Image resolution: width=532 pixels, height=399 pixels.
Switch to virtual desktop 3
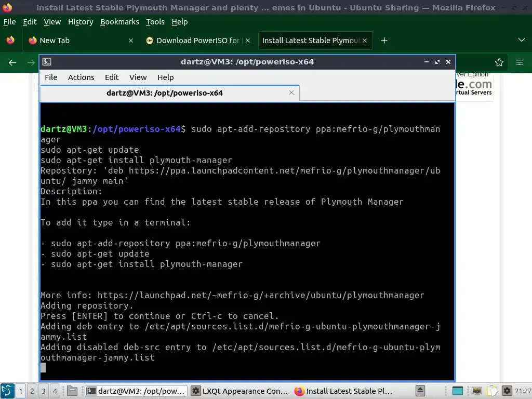tap(44, 391)
